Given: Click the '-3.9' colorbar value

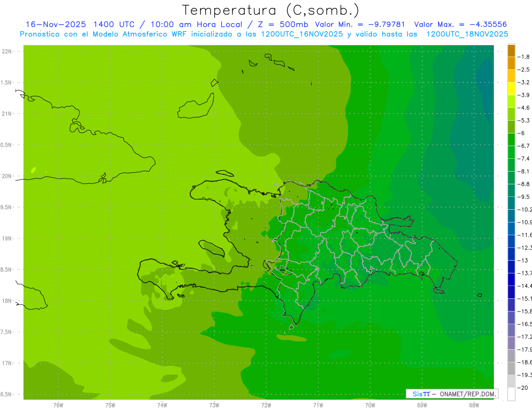Looking at the screenshot, I should pyautogui.click(x=524, y=95).
